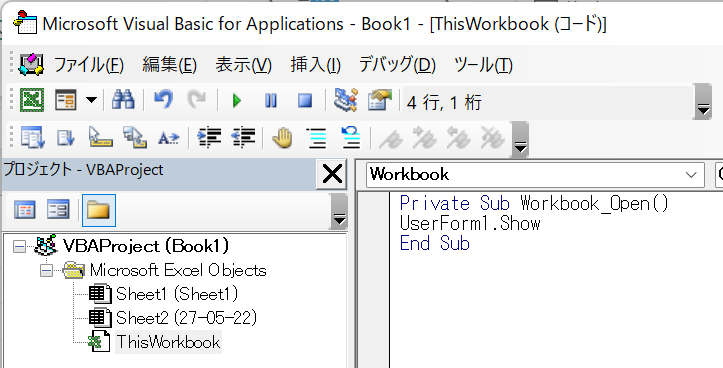Screen dimensions: 723x368
Task: Indent the selected code lines
Action: 209,138
